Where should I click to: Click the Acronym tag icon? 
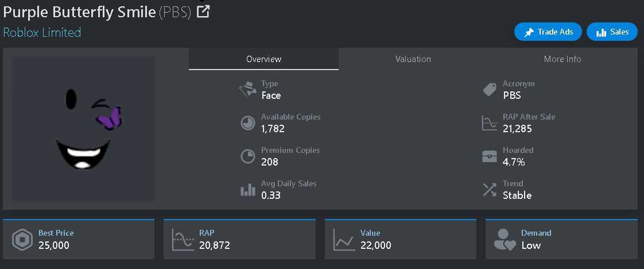click(x=490, y=89)
